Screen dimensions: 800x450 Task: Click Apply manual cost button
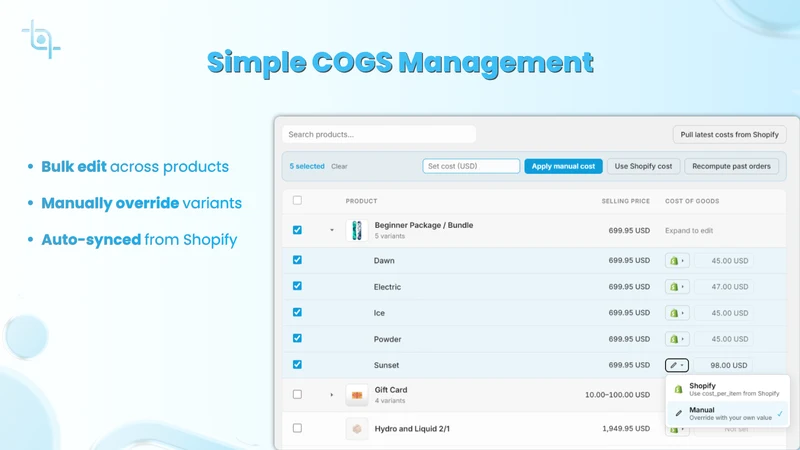[563, 166]
